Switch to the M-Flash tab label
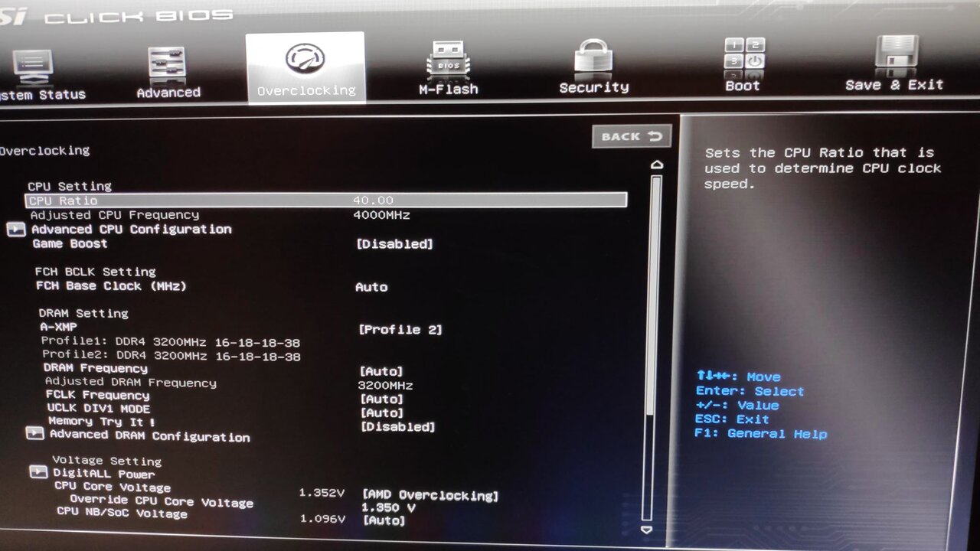The width and height of the screenshot is (980, 551). [449, 90]
